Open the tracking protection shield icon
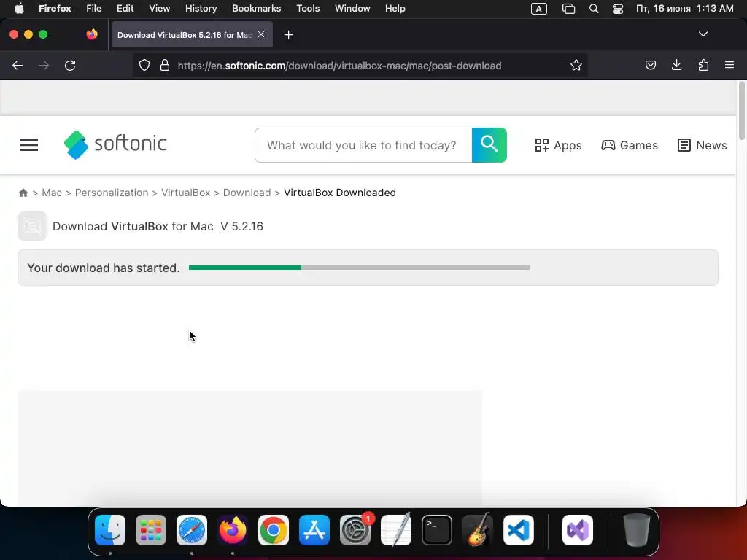Screen dimensions: 747x560 coord(144,65)
